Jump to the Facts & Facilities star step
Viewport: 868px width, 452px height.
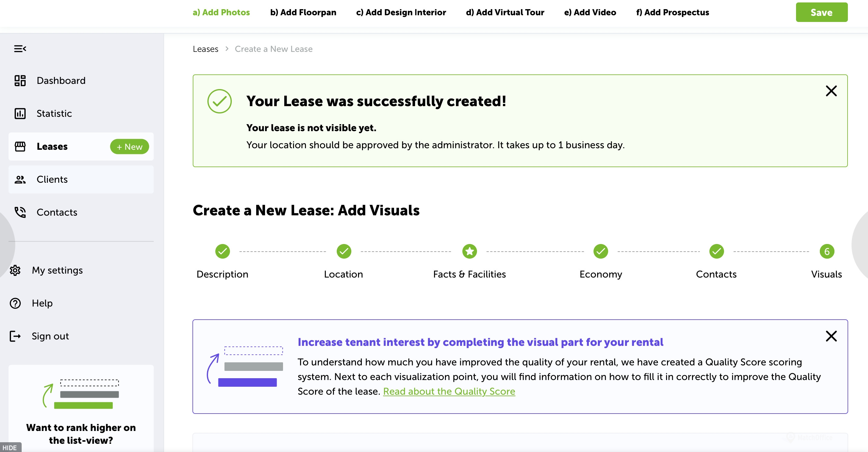(469, 251)
